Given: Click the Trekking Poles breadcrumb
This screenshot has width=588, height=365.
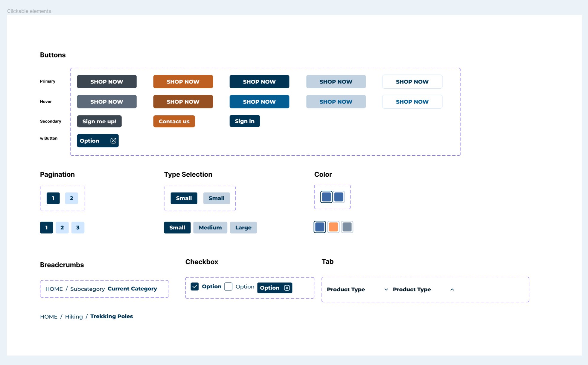Looking at the screenshot, I should (112, 316).
